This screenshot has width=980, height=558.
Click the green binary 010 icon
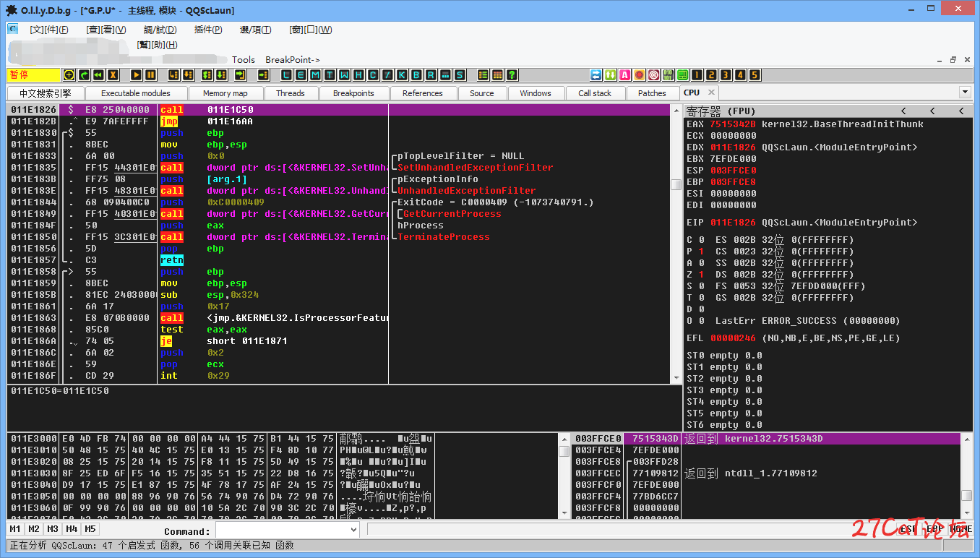[x=668, y=75]
